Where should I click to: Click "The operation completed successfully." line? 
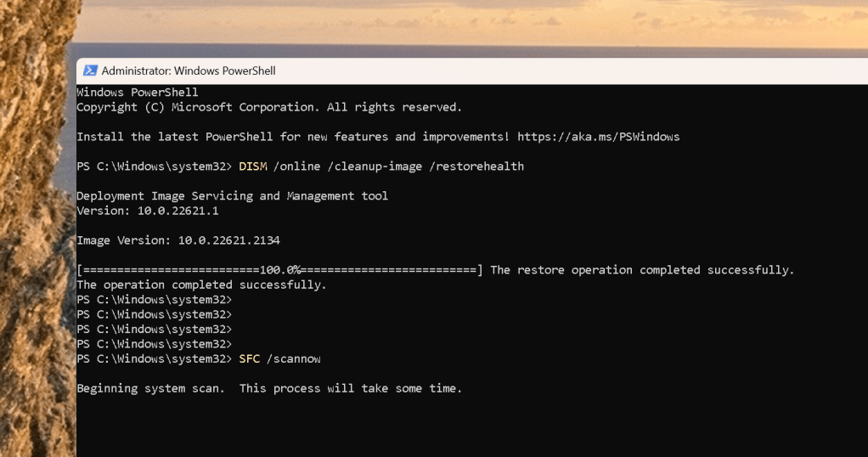coord(201,285)
